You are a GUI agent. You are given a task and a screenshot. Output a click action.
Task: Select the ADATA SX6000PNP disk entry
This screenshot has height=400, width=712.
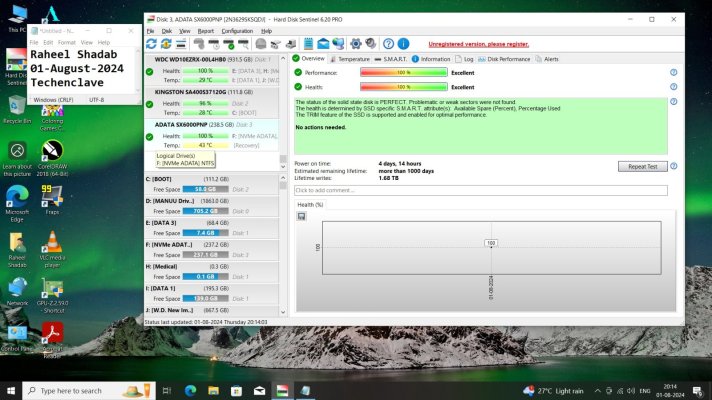tap(212, 135)
